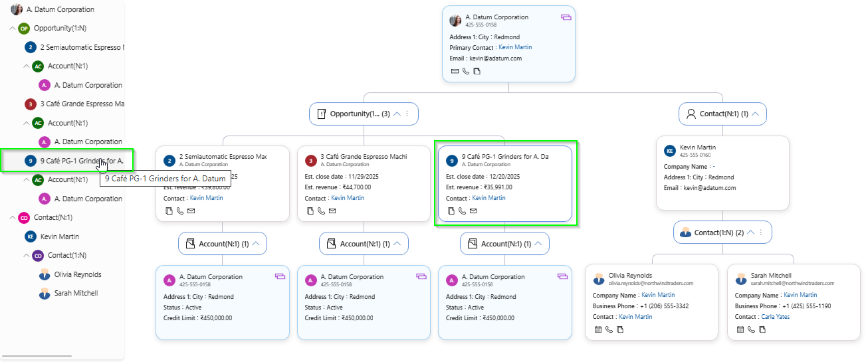This screenshot has width=868, height=364.
Task: Select 3 Café Grande Espresso in left tree
Action: click(82, 104)
